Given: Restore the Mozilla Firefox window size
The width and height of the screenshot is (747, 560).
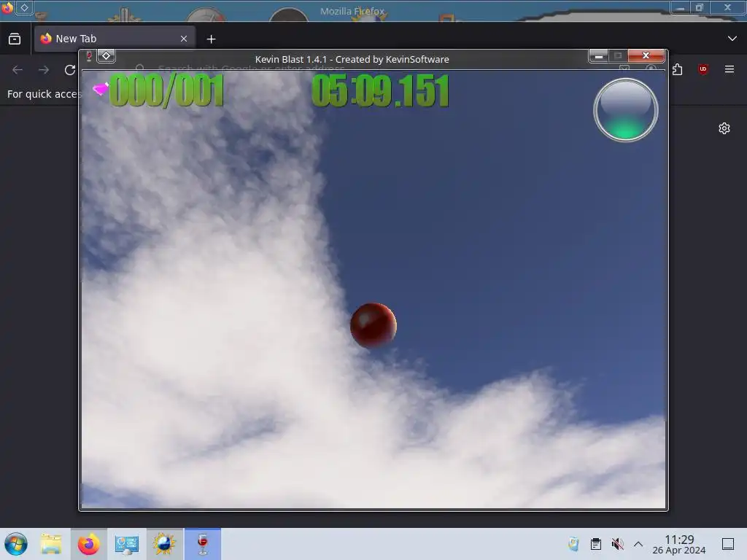Looking at the screenshot, I should 699,7.
